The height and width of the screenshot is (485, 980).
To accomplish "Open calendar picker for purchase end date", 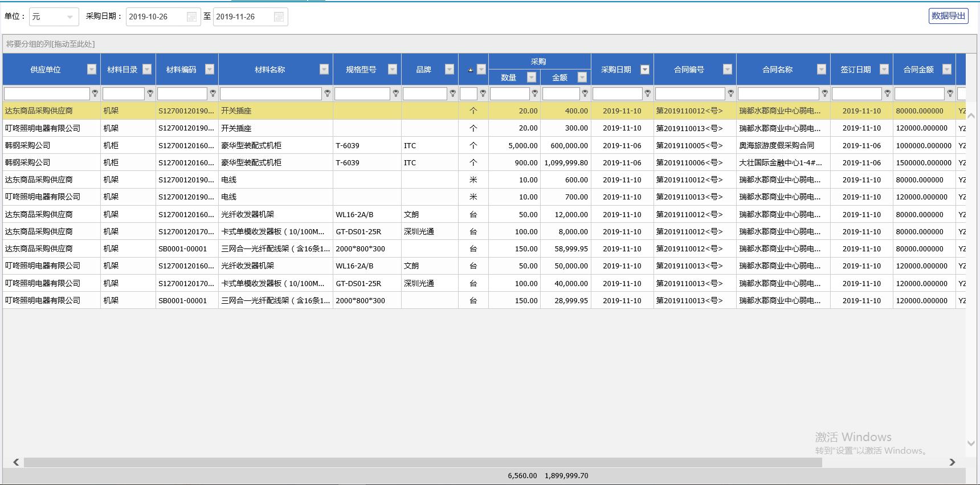I will coord(279,17).
